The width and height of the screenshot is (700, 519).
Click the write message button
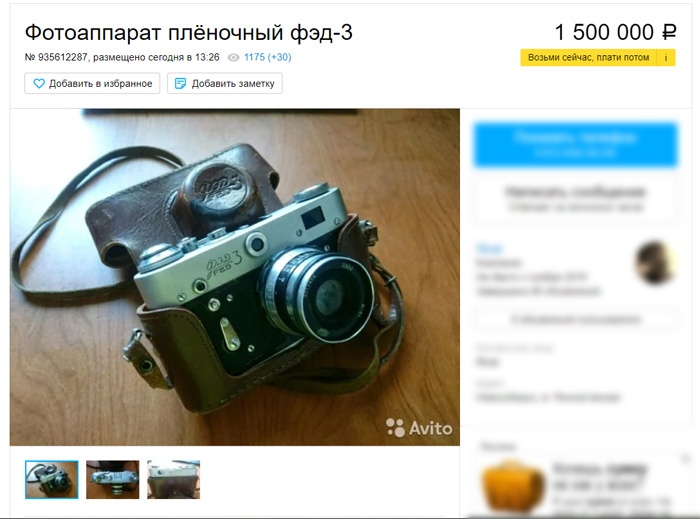(575, 198)
